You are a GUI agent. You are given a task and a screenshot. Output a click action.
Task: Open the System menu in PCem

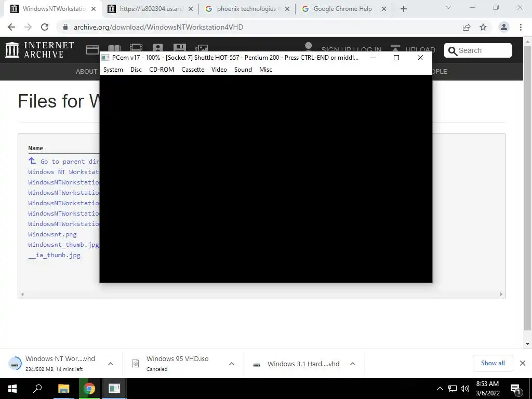tap(113, 70)
